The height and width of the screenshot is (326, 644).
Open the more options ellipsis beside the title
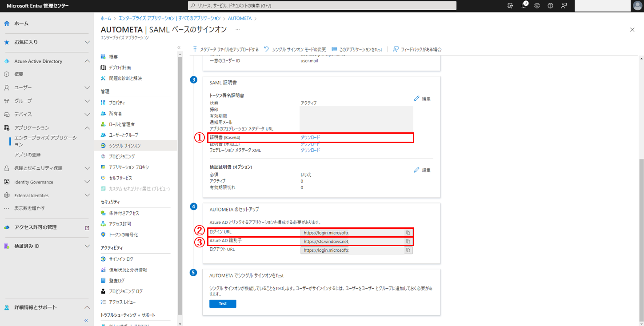[x=238, y=29]
